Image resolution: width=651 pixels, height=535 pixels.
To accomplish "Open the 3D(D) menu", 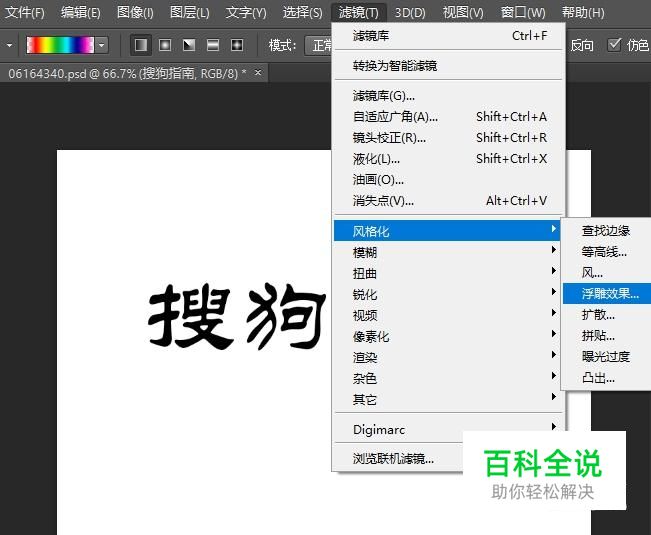I will tap(410, 12).
